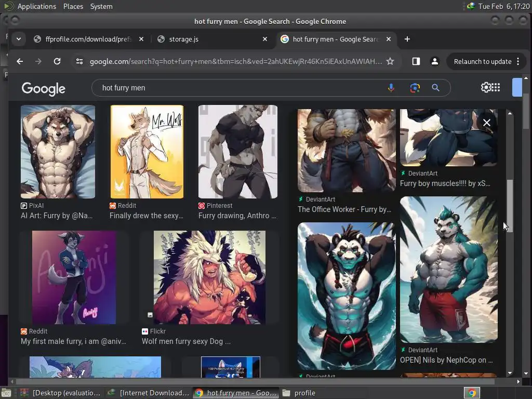The width and height of the screenshot is (532, 399).
Task: Close the storage.js tab
Action: click(265, 39)
